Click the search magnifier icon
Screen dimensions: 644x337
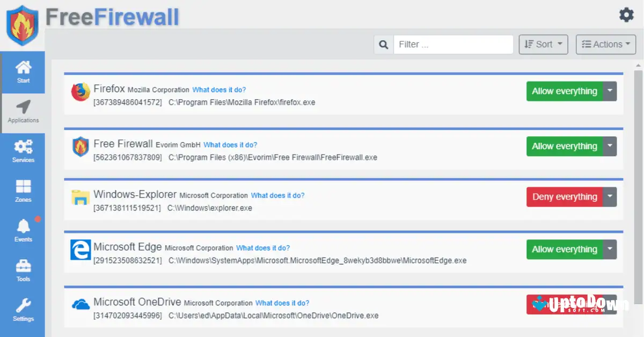(x=383, y=44)
